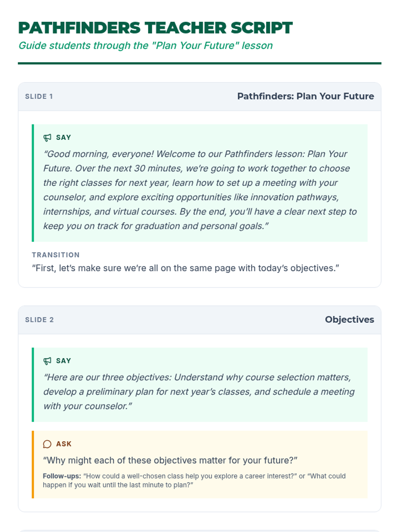Viewport: 399px width, 532px height.
Task: Click the transition sentence about today's objectives
Action: [x=185, y=268]
